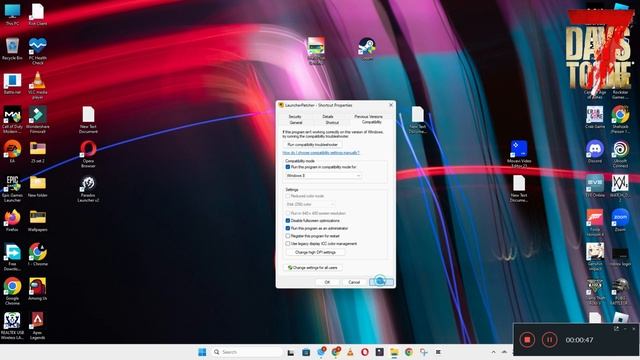Switch to the Previous Versions tab
640x360 pixels.
point(368,116)
